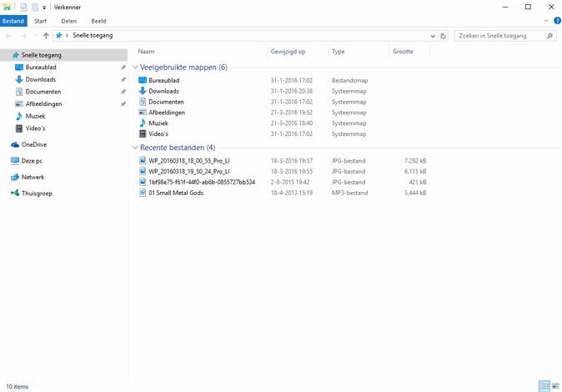Collapse the Recente bestanden group

(x=135, y=148)
